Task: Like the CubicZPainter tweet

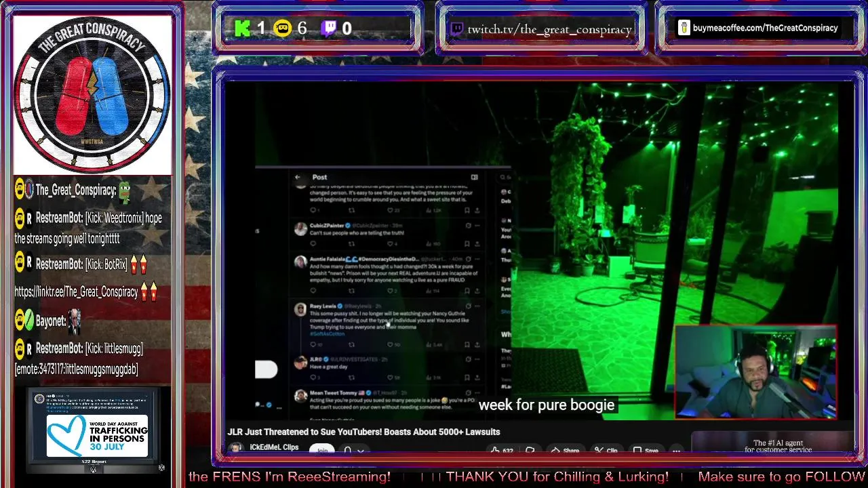Action: [x=390, y=243]
